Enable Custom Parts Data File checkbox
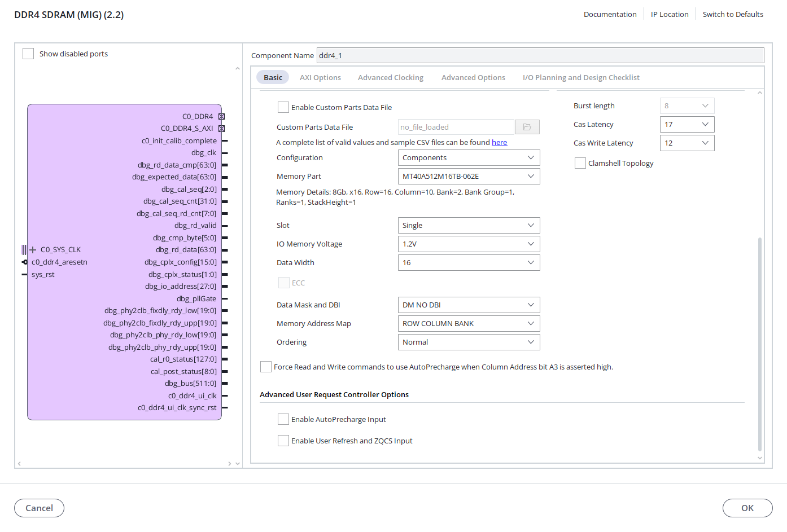787x532 pixels. (x=283, y=107)
